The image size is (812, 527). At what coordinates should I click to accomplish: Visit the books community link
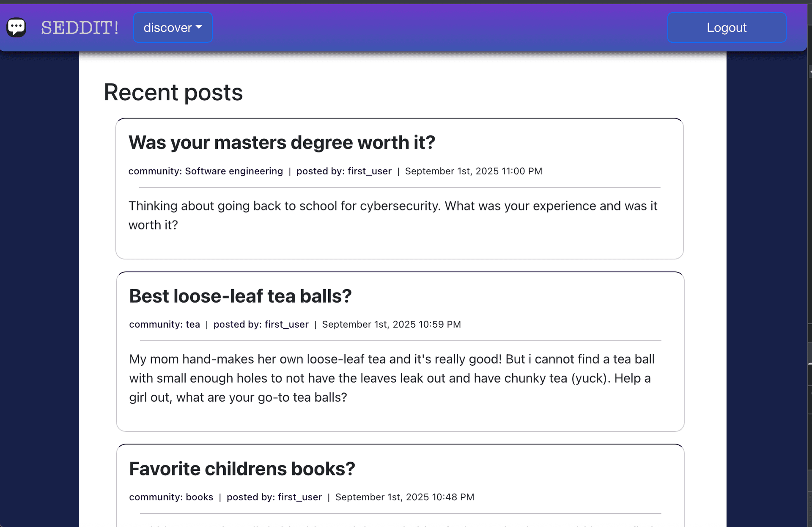tap(199, 497)
